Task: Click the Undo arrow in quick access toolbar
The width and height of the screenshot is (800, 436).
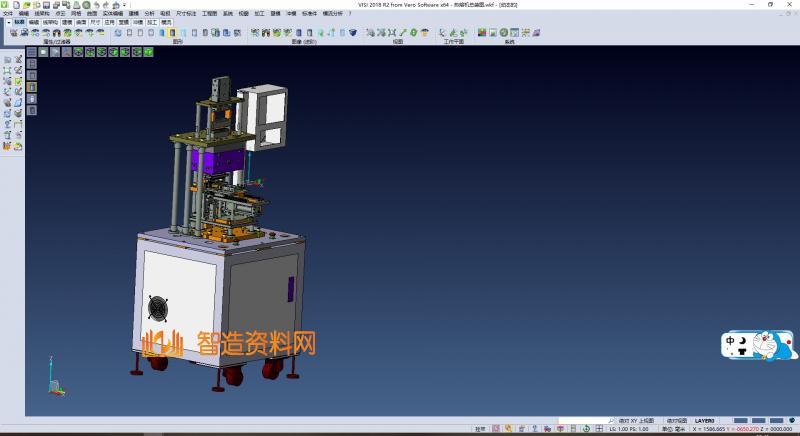Action: click(94, 5)
